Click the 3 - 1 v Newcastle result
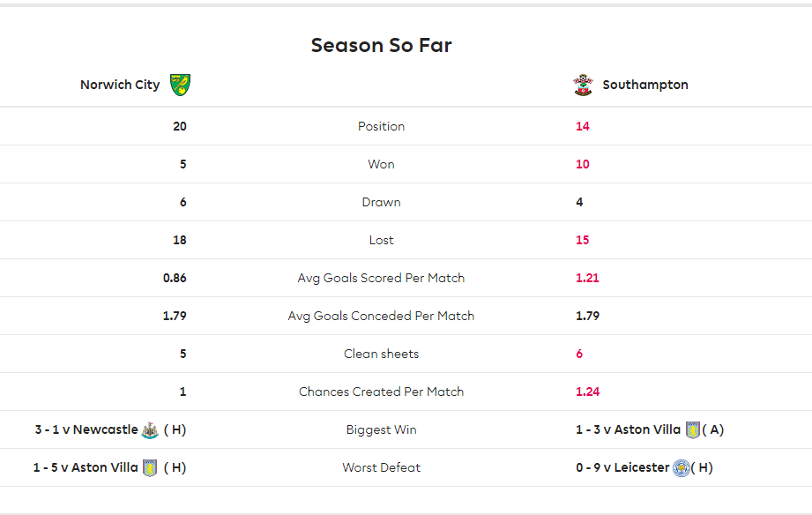The height and width of the screenshot is (515, 812). [x=86, y=429]
